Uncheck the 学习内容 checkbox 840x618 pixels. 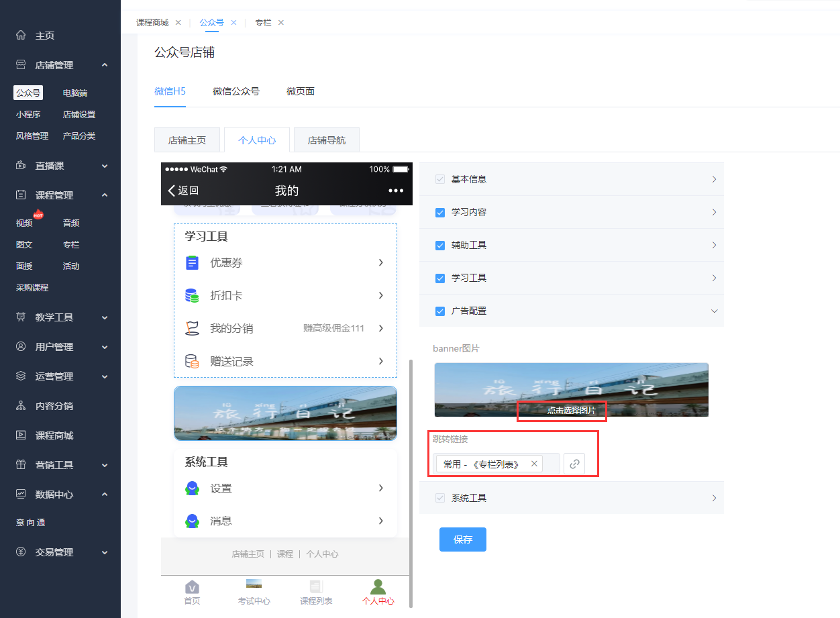tap(440, 212)
